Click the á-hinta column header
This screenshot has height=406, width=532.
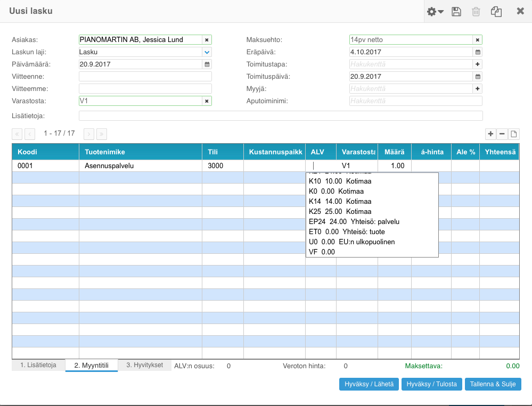431,152
